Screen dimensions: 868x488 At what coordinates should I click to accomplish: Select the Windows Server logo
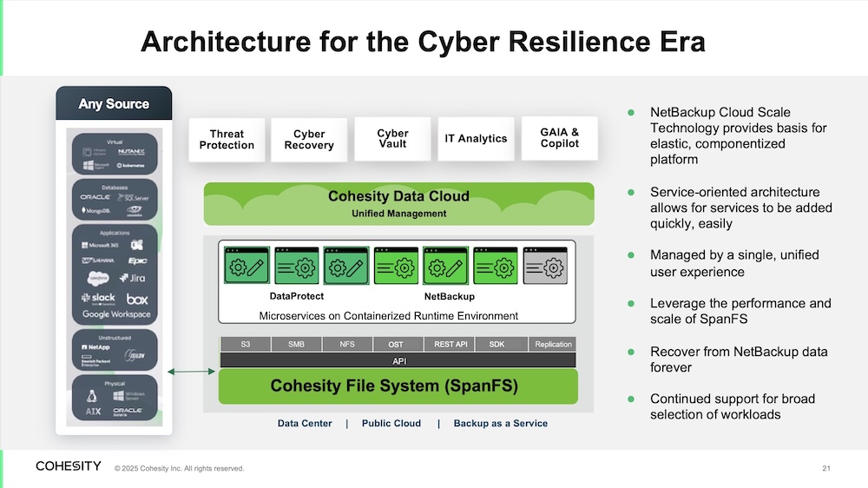click(x=129, y=396)
